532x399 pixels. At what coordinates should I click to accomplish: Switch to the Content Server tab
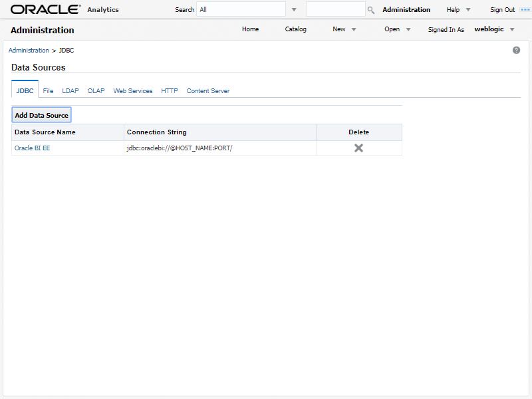tap(208, 91)
